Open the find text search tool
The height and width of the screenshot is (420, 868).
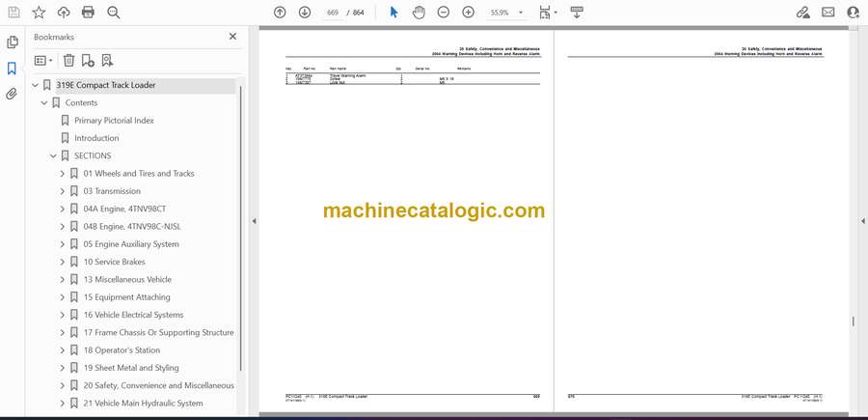114,13
